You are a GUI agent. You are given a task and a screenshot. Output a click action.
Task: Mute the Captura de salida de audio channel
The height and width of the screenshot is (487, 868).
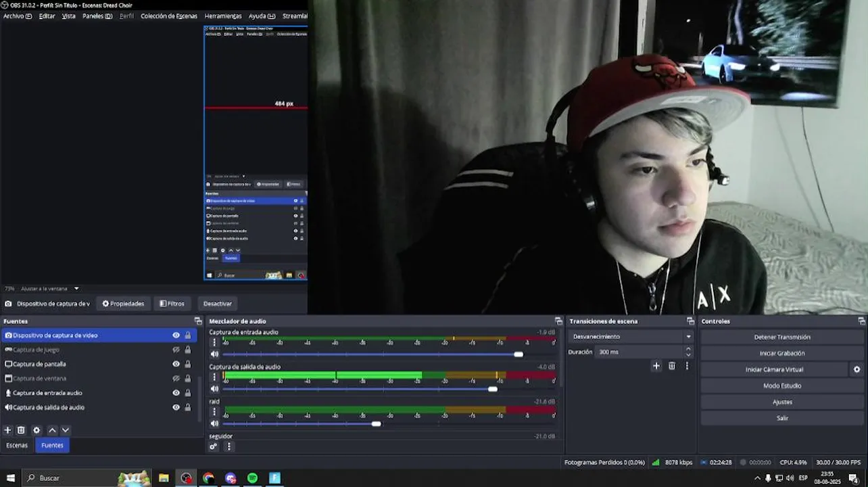pyautogui.click(x=214, y=389)
